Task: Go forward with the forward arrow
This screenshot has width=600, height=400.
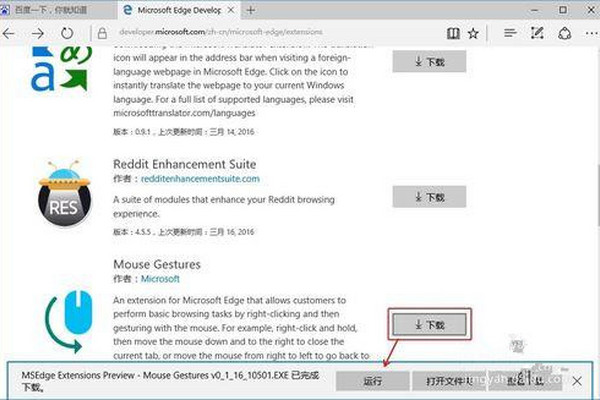Action: pyautogui.click(x=38, y=34)
